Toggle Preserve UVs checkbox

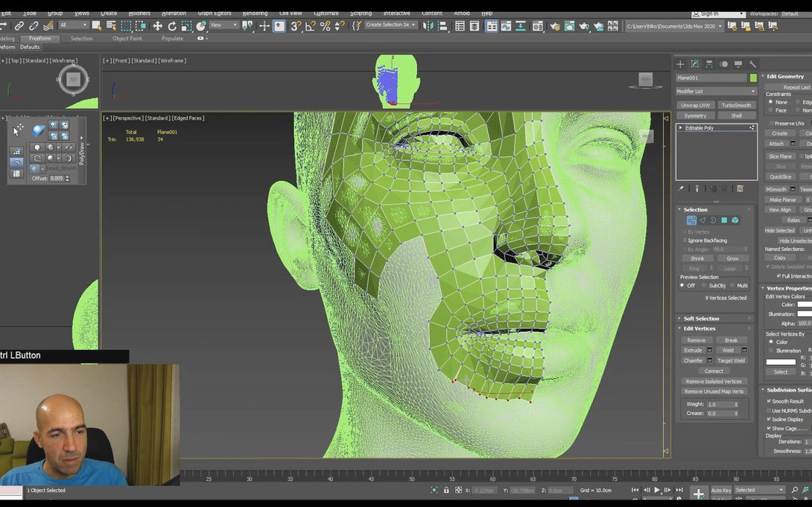coord(772,123)
